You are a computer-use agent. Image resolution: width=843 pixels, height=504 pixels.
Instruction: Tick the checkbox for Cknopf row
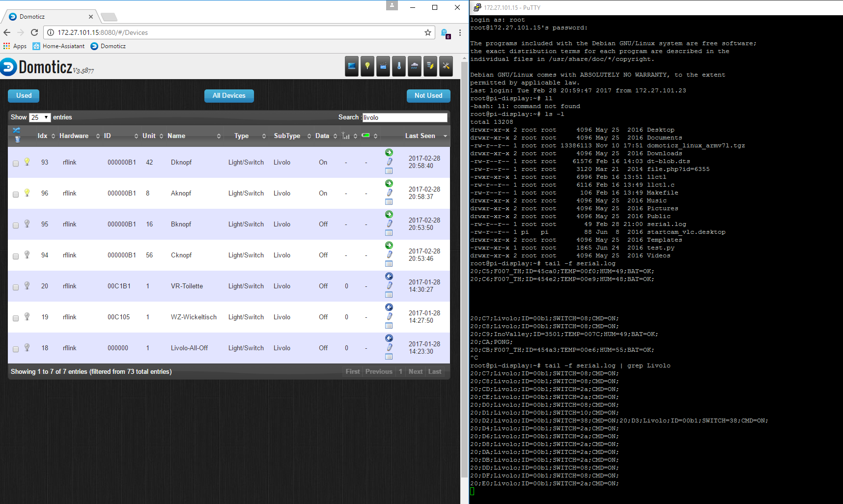pyautogui.click(x=16, y=256)
